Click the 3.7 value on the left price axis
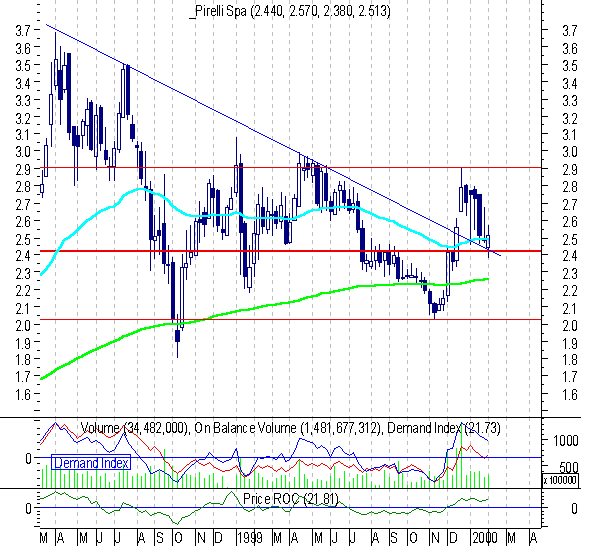 [23, 30]
